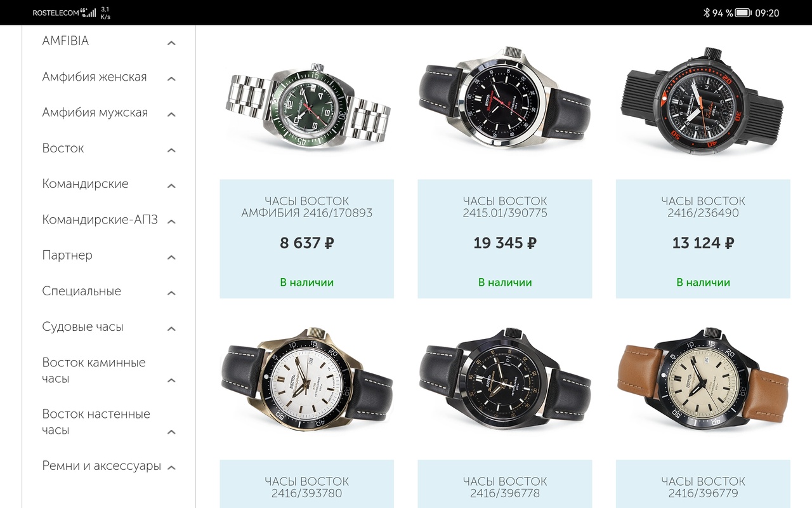
Task: Expand the Партнер category arrow
Action: click(x=171, y=257)
